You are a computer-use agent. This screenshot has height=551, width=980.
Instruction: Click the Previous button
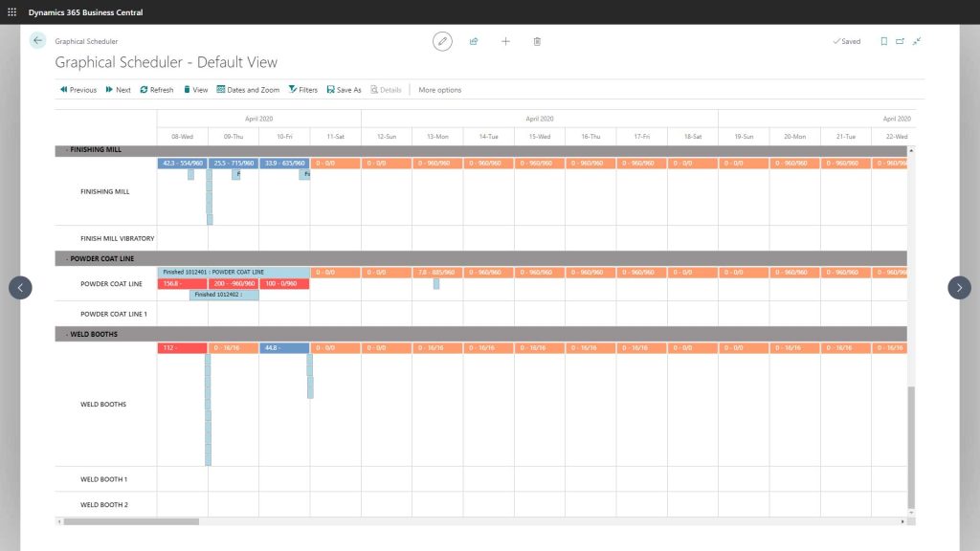(77, 89)
